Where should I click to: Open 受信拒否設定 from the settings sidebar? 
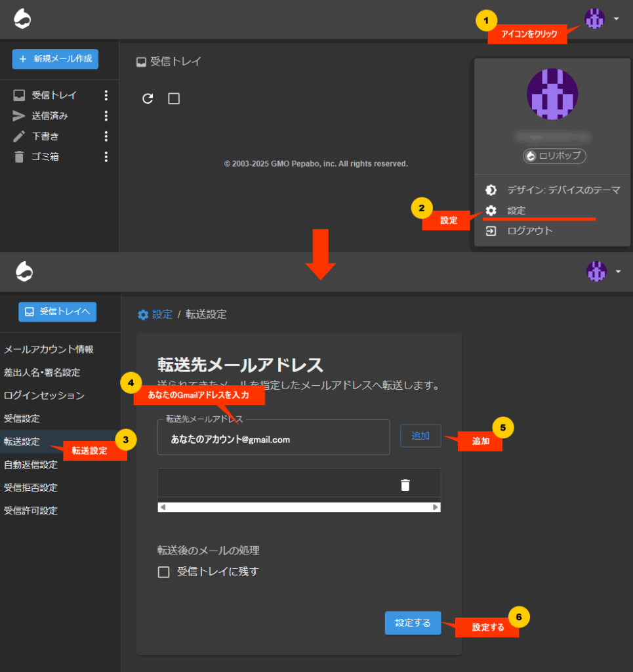coord(31,488)
